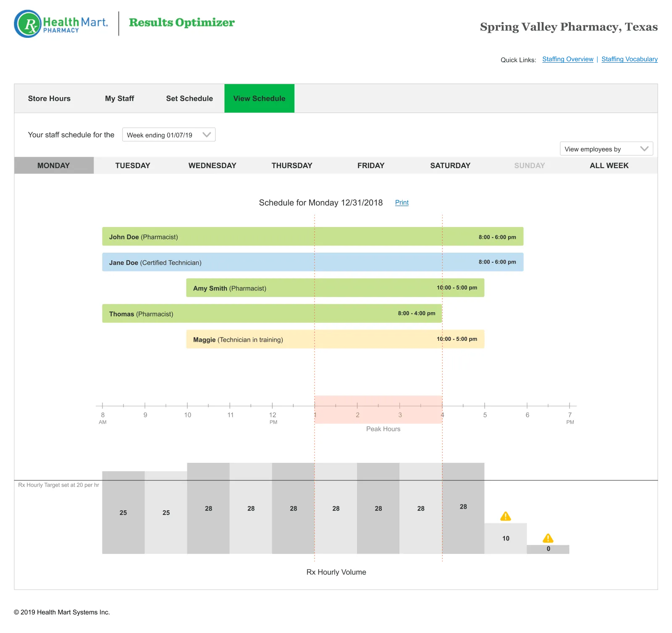Click the warning icon above the 0 bar
This screenshot has height=633, width=672.
(548, 538)
